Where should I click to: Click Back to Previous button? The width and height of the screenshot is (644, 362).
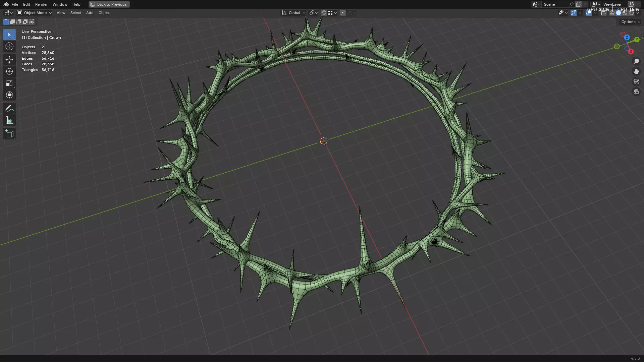click(x=109, y=4)
